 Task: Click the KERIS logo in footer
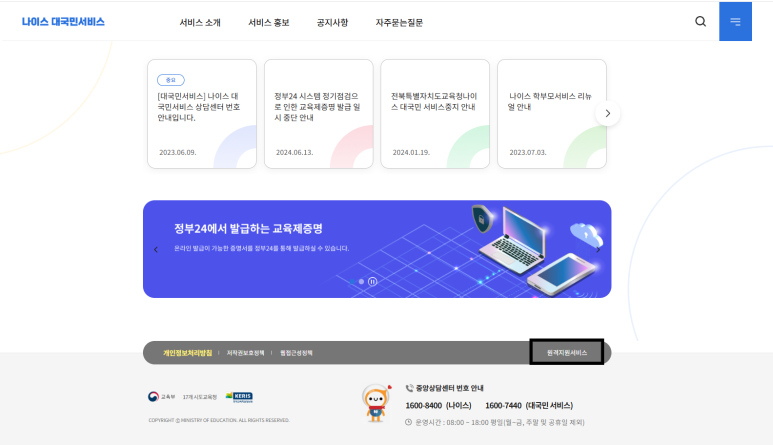240,397
